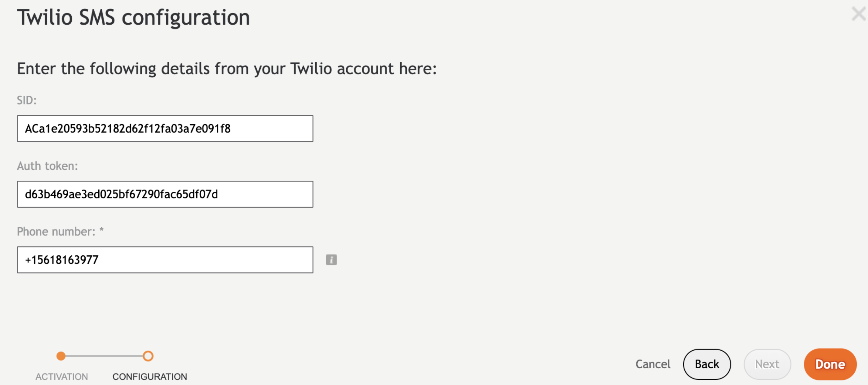Click the 'Enter the following details' heading
The width and height of the screenshot is (868, 385).
227,69
